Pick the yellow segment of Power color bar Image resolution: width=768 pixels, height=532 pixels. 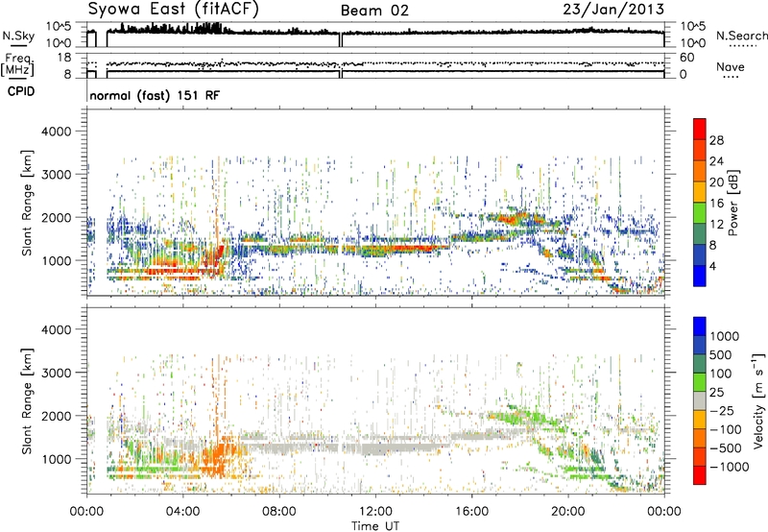pyautogui.click(x=700, y=192)
